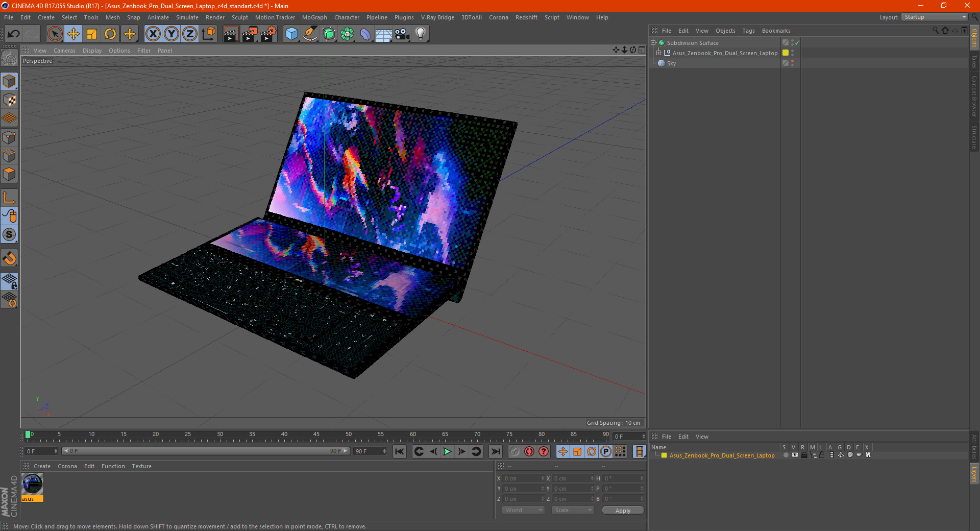
Task: Open the Objects side tab
Action: [x=974, y=38]
